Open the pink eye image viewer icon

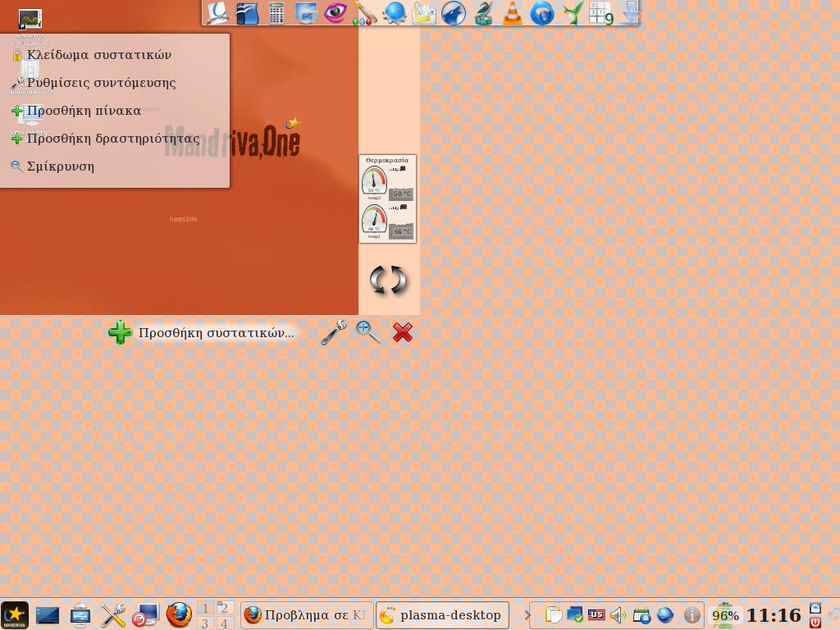336,12
